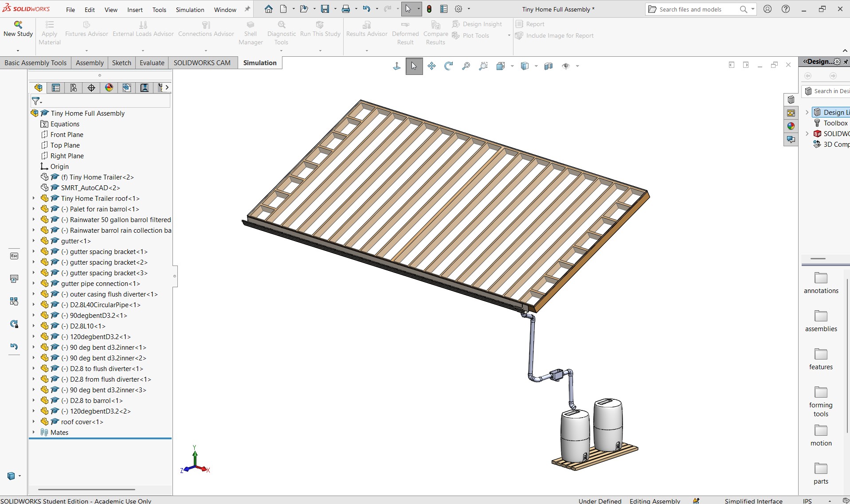Click the Zoom to Fit magnifier icon
This screenshot has height=504, width=850.
click(x=466, y=66)
